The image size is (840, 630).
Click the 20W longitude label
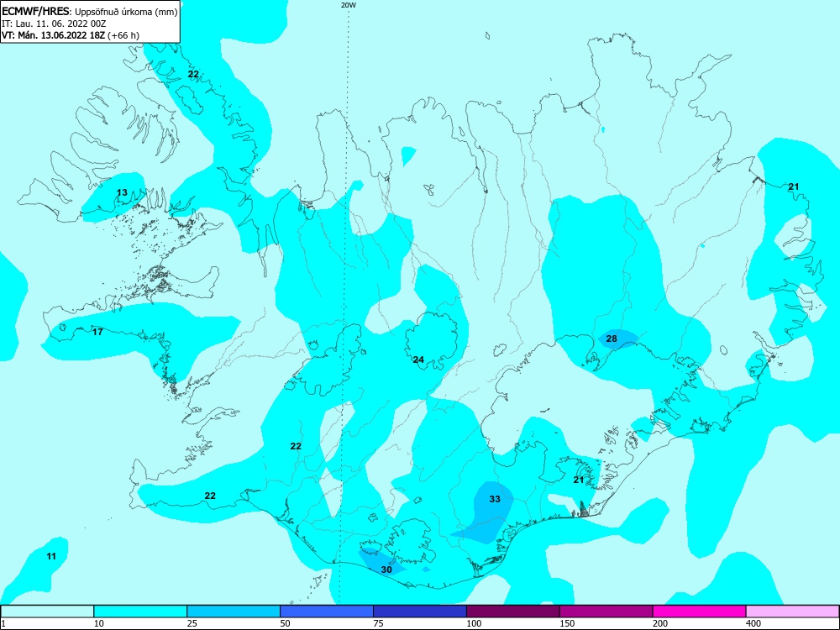point(349,5)
